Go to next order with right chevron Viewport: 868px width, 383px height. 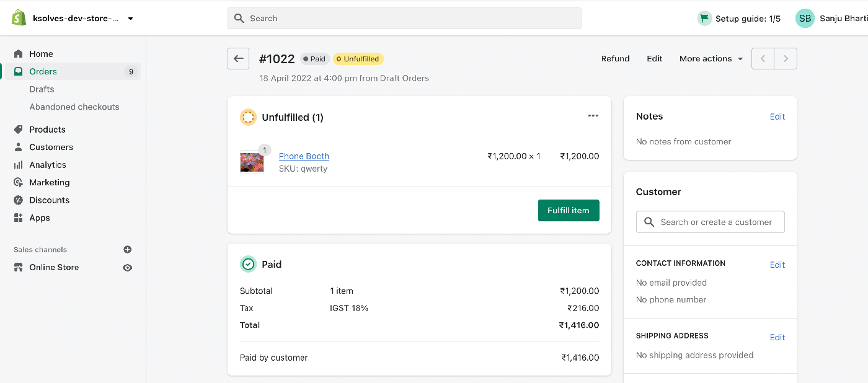(x=786, y=59)
